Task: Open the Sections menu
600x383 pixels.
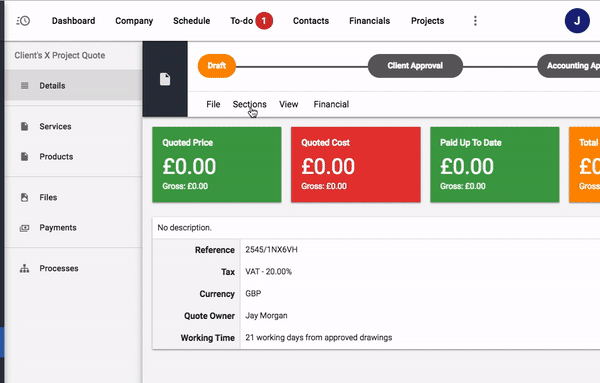Action: pos(249,104)
